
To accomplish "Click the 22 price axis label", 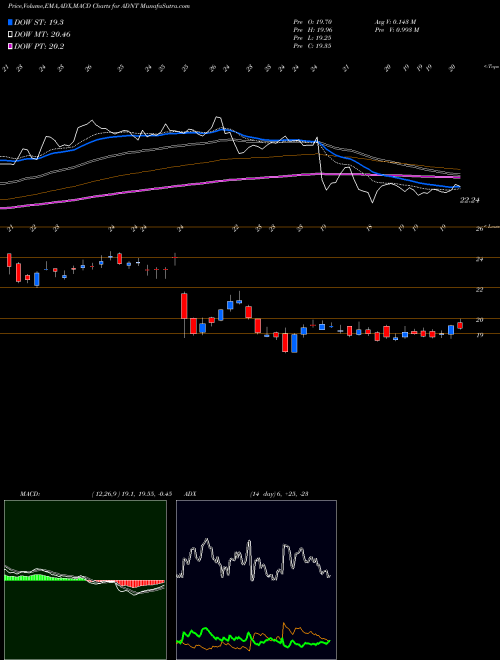I will (479, 290).
